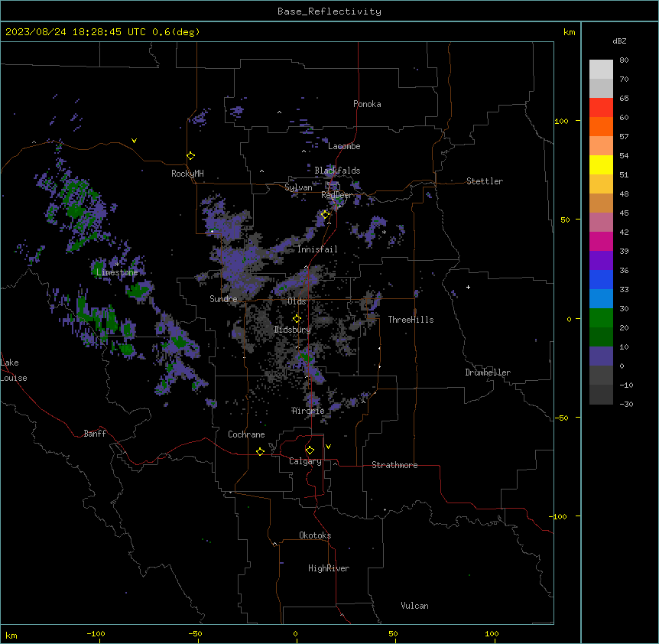Click the Sylvan label
This screenshot has height=644, width=659.
298,187
